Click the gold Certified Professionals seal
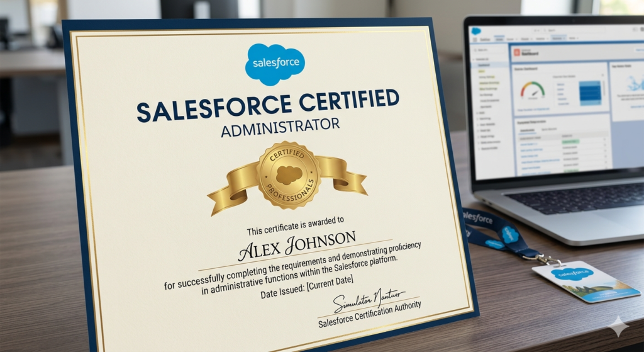The image size is (644, 352). tap(289, 174)
